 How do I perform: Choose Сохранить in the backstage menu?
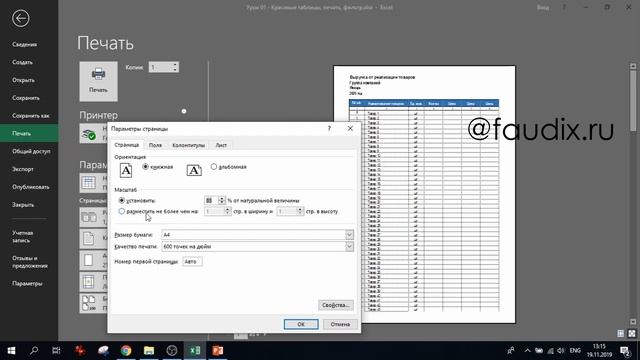tap(26, 98)
